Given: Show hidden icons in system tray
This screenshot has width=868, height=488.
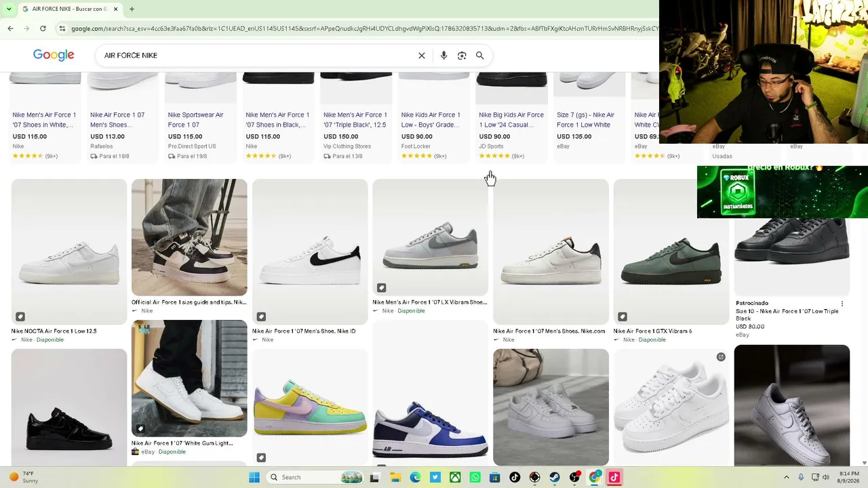Looking at the screenshot, I should point(787,477).
